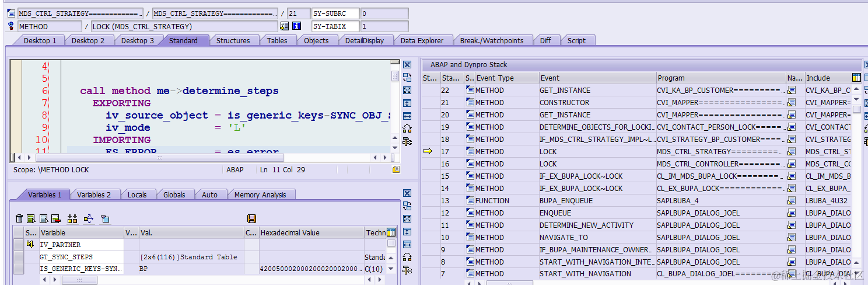868x285 pixels.
Task: Open the Desktop 3 tab
Action: click(x=138, y=40)
